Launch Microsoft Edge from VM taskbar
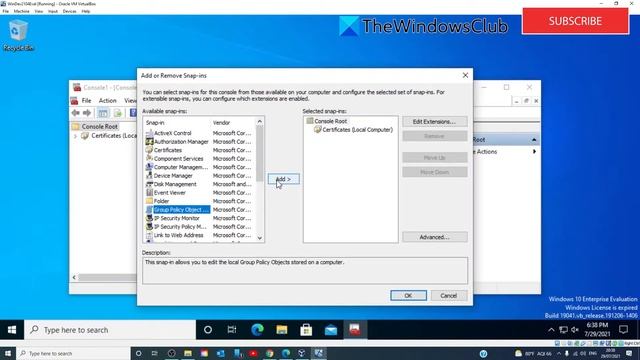The height and width of the screenshot is (360, 640). tap(257, 330)
